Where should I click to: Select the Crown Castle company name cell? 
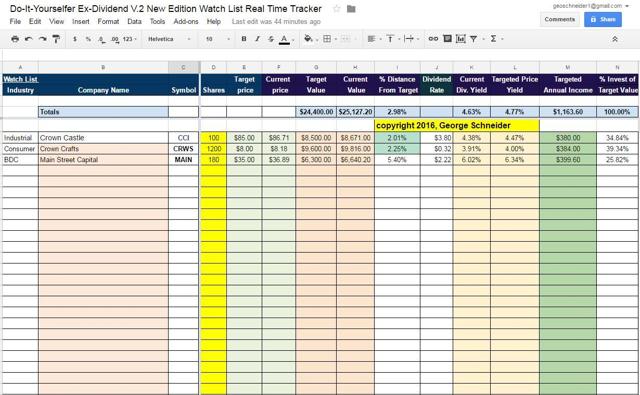point(103,138)
